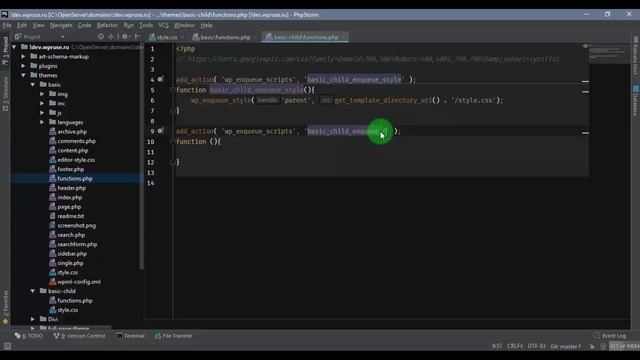This screenshot has width=640, height=360.
Task: Click the style.css file icon under basic-child
Action: pos(53,310)
